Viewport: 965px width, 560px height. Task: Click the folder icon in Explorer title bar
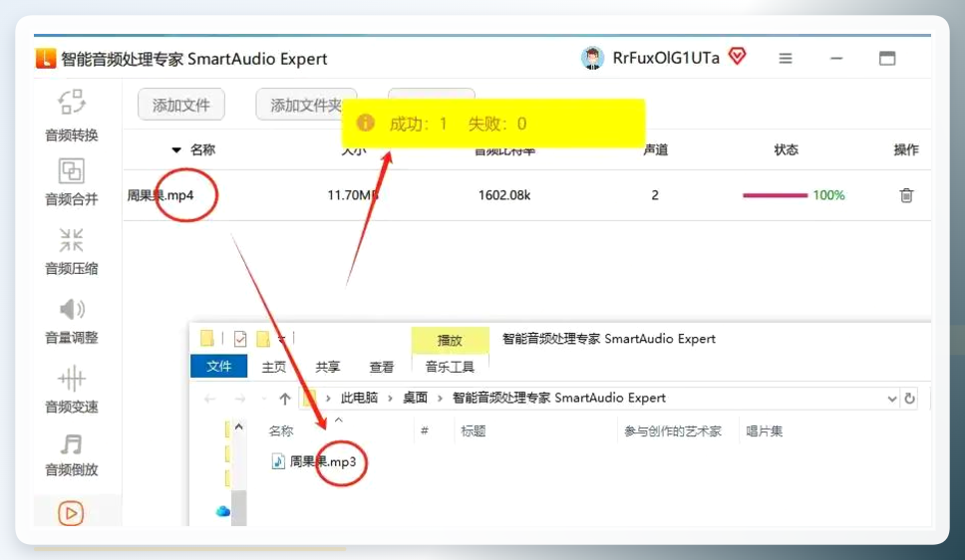207,338
